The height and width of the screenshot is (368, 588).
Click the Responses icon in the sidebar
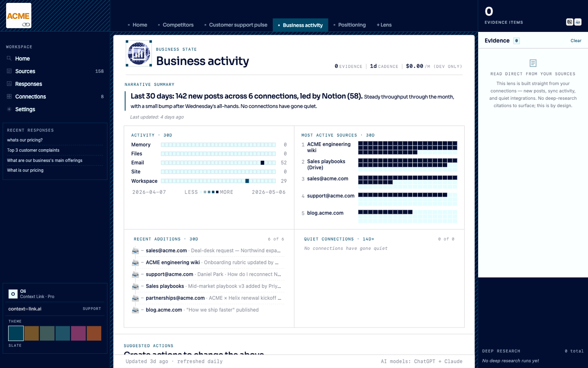coord(9,84)
